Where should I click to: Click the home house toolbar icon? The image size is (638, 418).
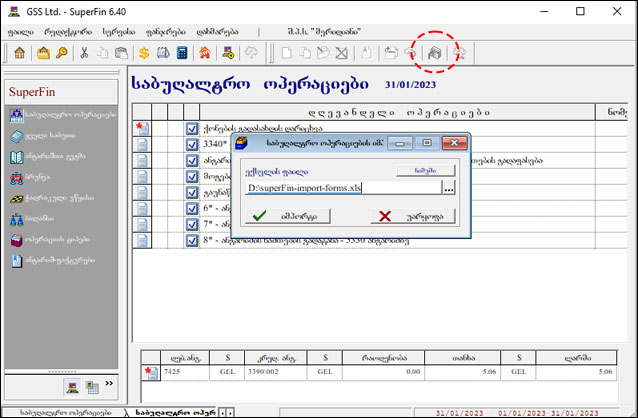click(19, 53)
